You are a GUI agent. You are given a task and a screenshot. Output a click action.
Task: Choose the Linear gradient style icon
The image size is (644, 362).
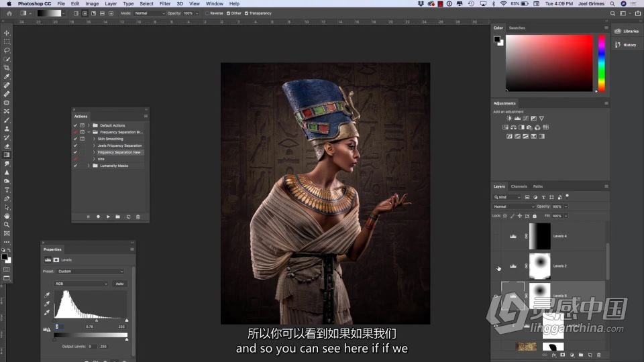76,13
